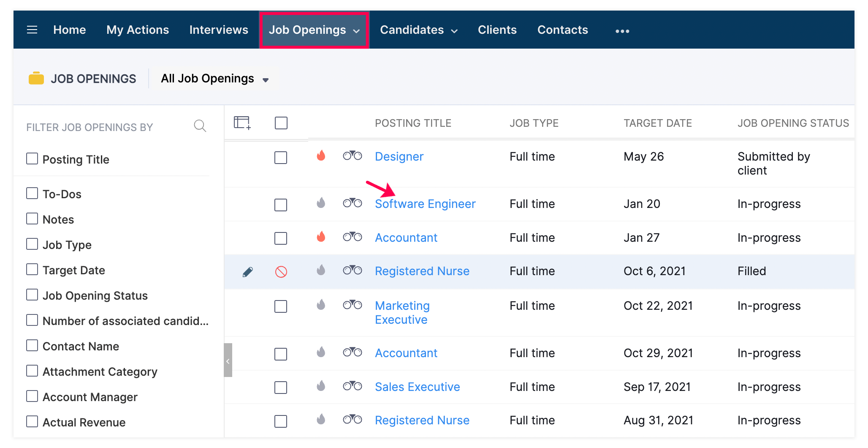
Task: Click the yellow Job Openings briefcase icon
Action: (x=36, y=79)
